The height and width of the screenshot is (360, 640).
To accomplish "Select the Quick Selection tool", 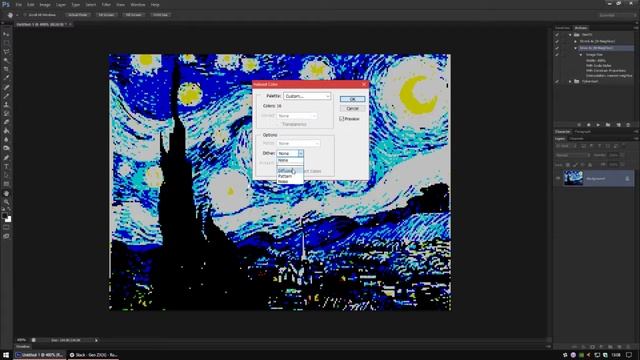I will coord(6,60).
